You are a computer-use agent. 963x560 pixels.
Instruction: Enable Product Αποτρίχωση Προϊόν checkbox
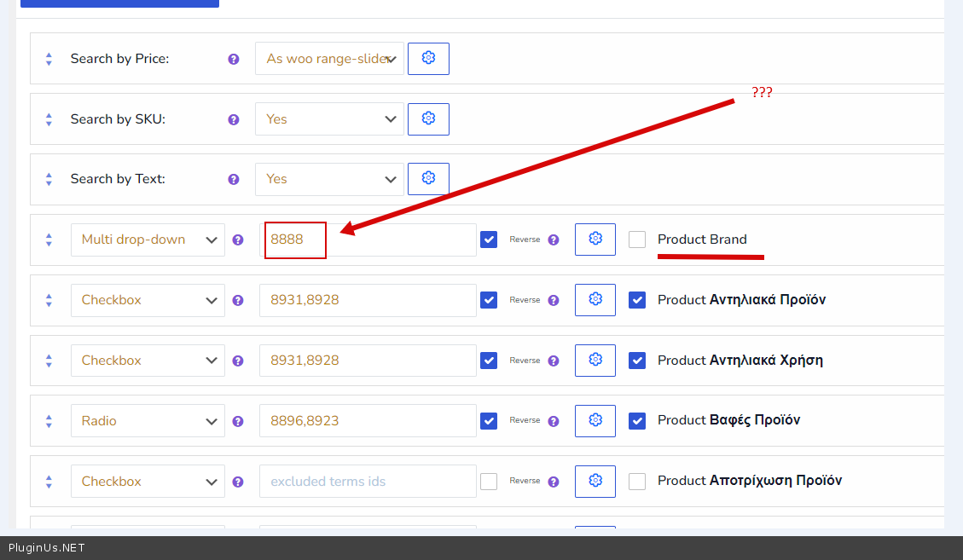(x=637, y=482)
